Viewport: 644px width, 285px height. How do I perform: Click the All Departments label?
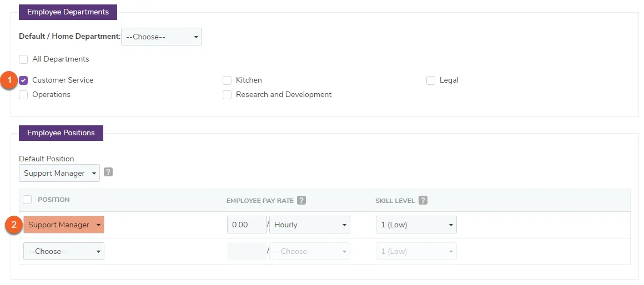pyautogui.click(x=61, y=59)
